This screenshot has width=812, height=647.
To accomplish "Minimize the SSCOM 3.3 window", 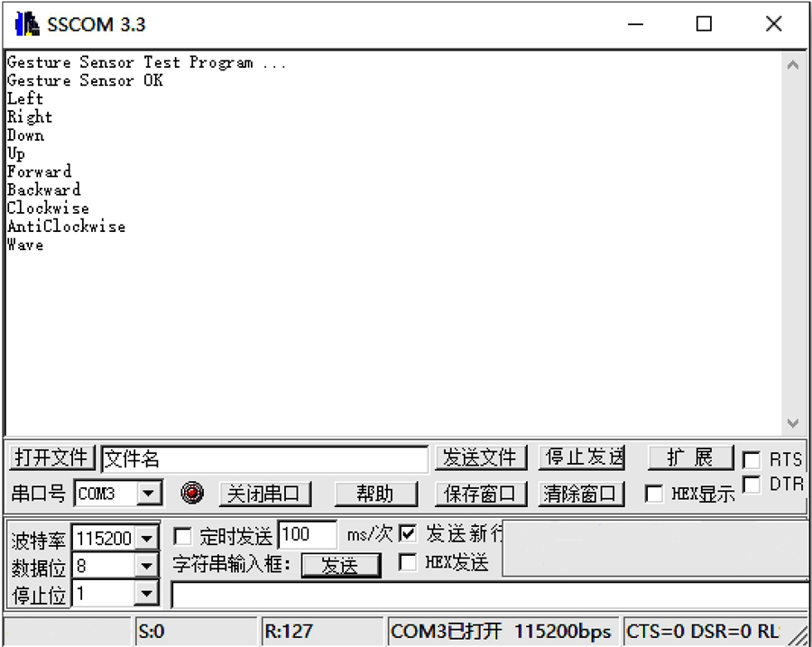I will [x=635, y=23].
